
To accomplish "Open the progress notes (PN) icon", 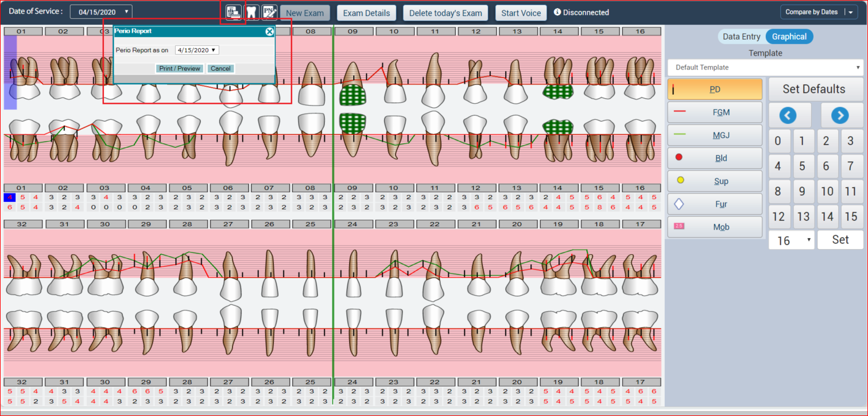I will pos(269,13).
